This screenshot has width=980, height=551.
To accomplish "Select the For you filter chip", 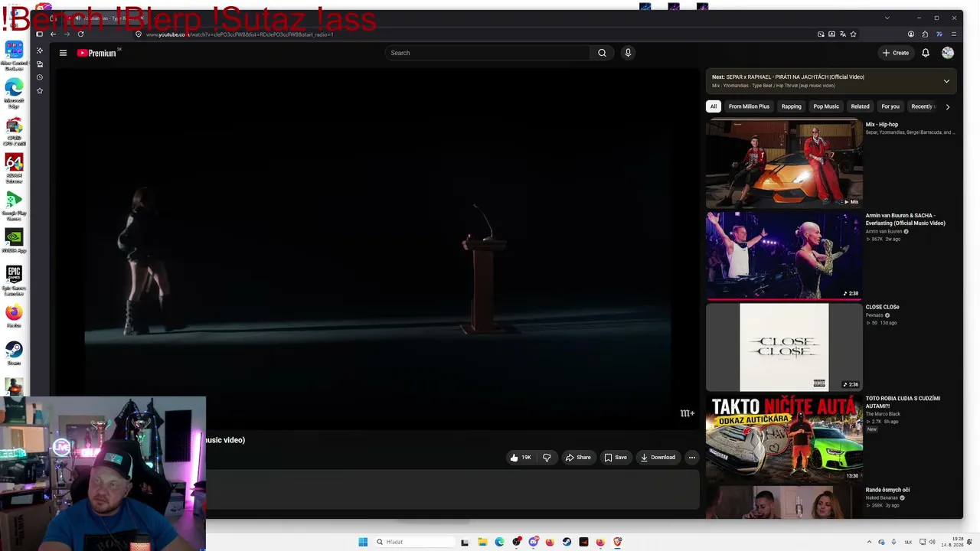I will [x=890, y=106].
